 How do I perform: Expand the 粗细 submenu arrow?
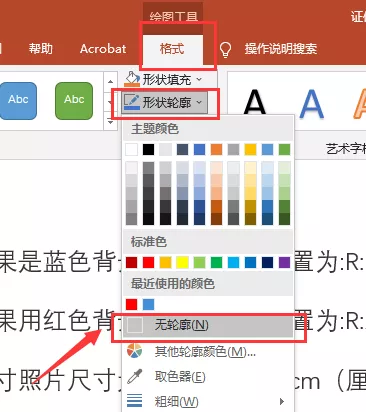coord(282,401)
